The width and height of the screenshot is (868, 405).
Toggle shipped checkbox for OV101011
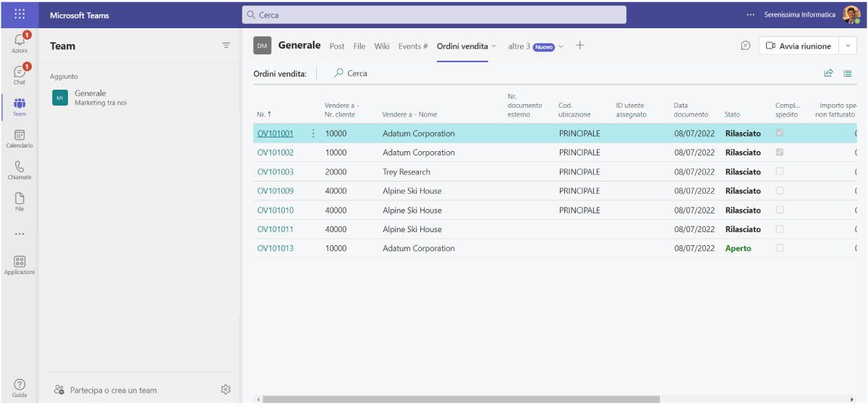click(780, 229)
